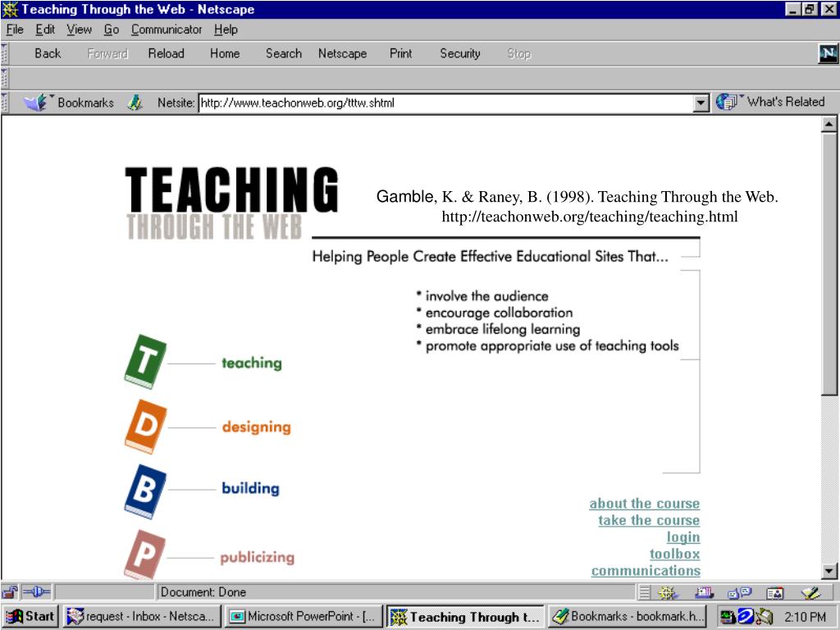Collapse the empty personal toolbar via its grip
This screenshot has width=840, height=630.
5,78
